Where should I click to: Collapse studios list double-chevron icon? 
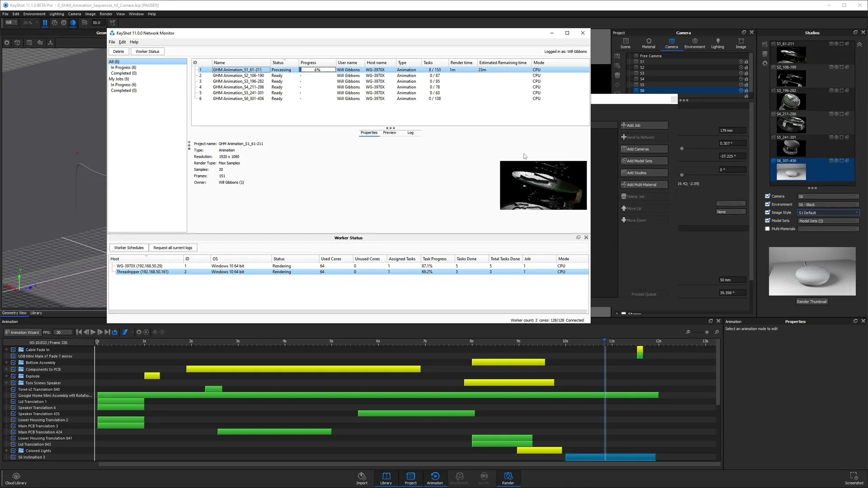pos(859,44)
